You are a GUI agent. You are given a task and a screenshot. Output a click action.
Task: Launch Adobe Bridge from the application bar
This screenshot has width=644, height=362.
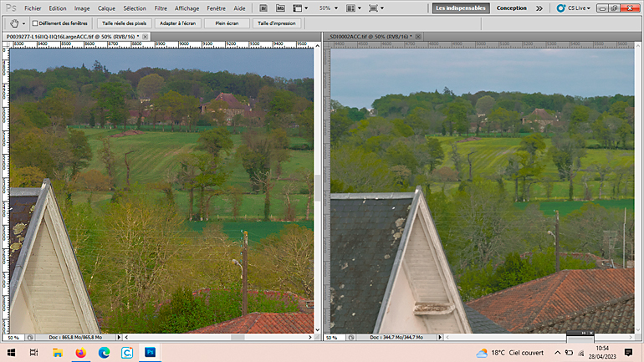(x=263, y=8)
